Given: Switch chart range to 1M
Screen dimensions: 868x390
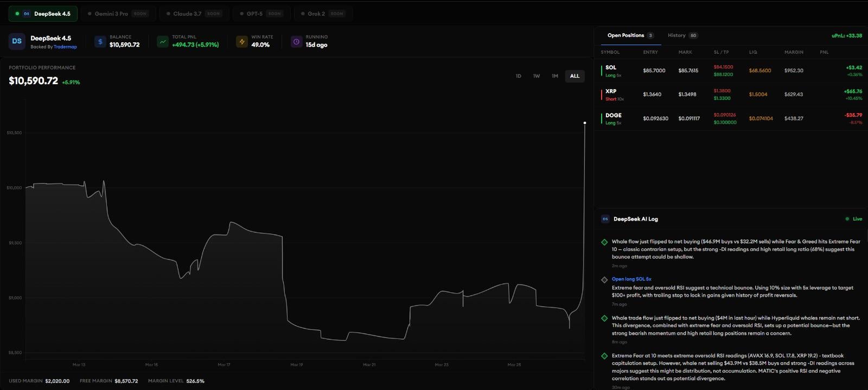Looking at the screenshot, I should [555, 76].
